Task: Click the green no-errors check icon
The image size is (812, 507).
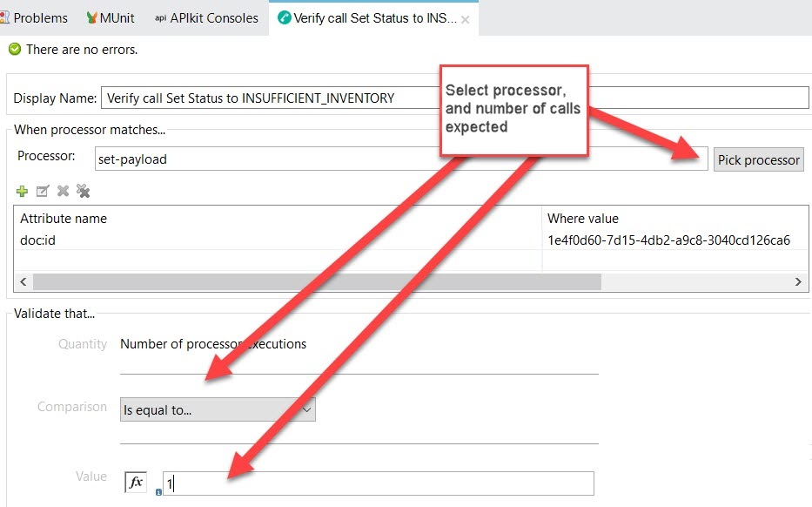Action: (15, 50)
